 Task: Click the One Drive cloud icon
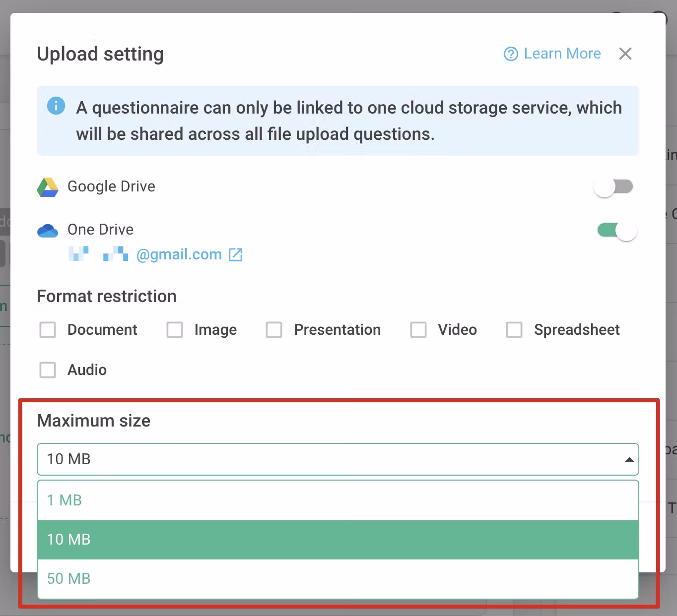(48, 230)
